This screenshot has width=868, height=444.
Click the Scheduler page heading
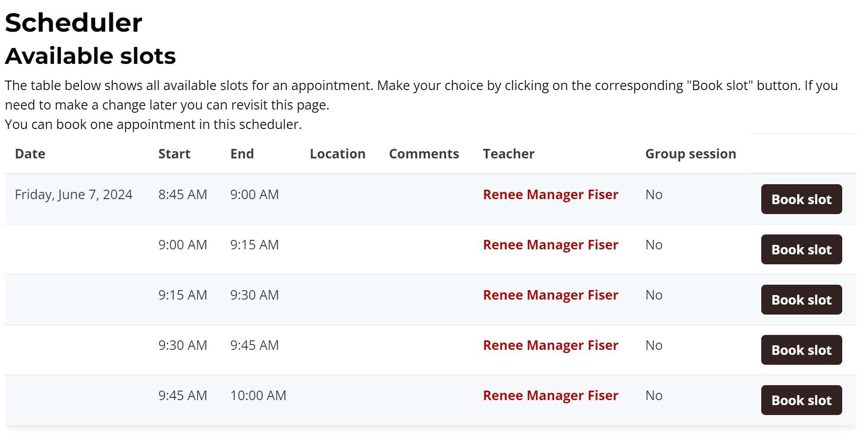74,23
